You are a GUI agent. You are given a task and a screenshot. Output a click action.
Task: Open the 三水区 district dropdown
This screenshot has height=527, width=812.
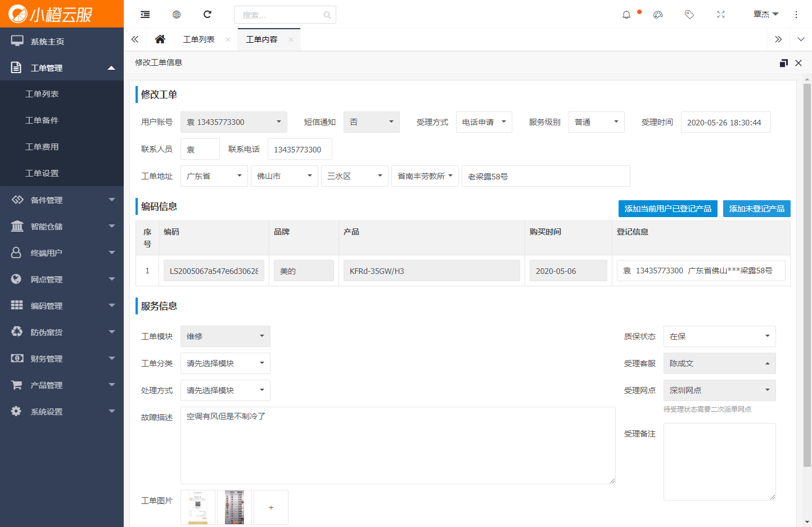point(355,176)
